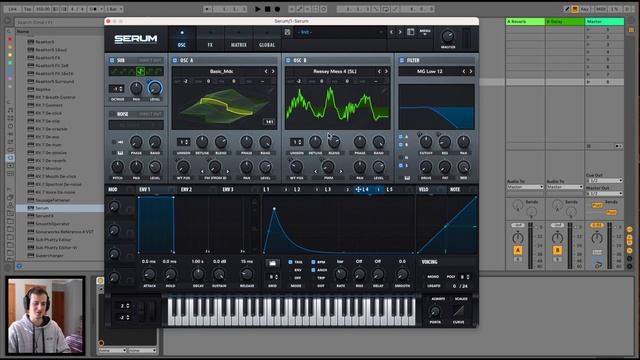Click the LFO folder icon
Viewport: 640px width, 360px height.
[x=272, y=263]
